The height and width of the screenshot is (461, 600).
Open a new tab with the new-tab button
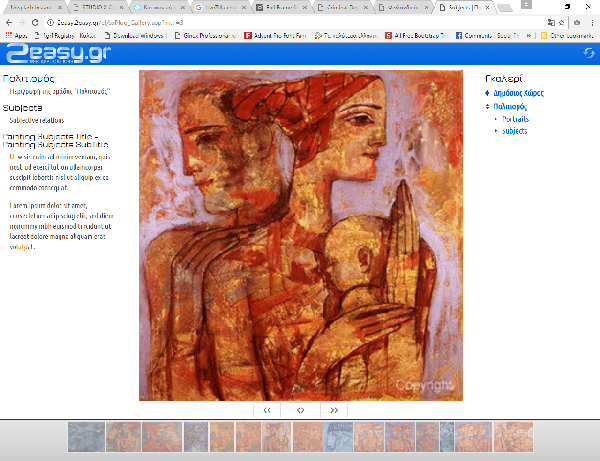point(505,7)
